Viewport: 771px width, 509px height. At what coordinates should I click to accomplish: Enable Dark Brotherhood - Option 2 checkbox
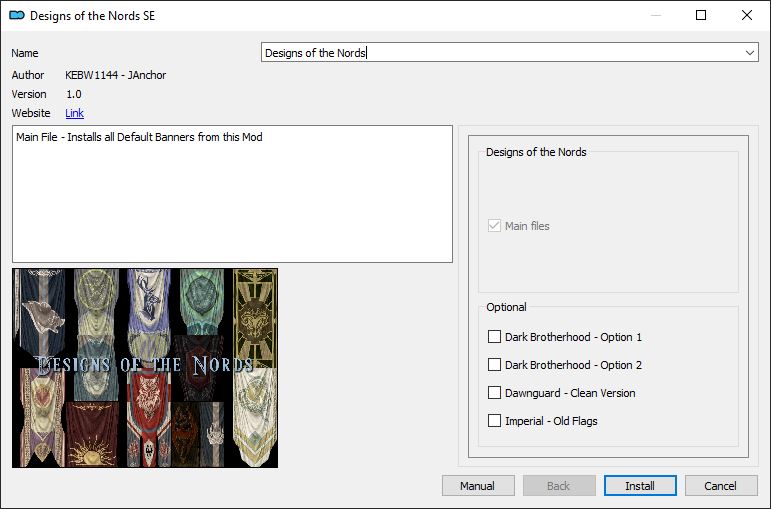point(494,365)
